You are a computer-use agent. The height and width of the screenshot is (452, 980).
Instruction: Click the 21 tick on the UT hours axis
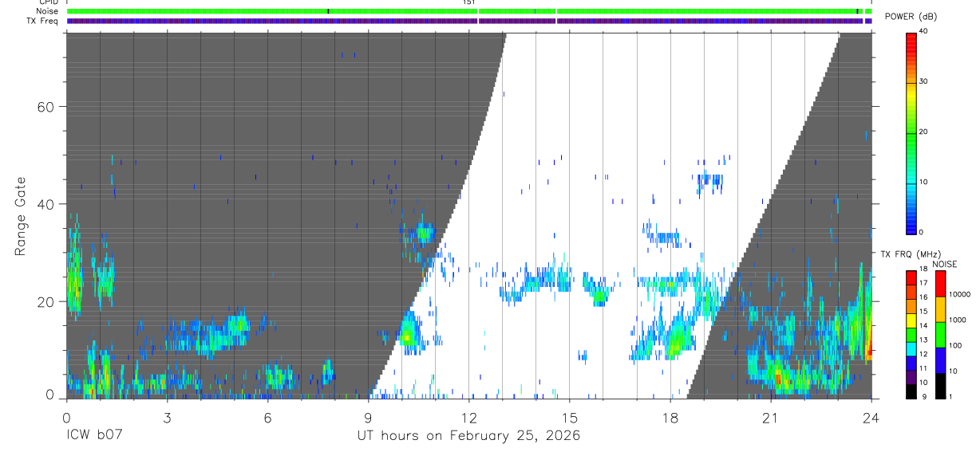[771, 418]
